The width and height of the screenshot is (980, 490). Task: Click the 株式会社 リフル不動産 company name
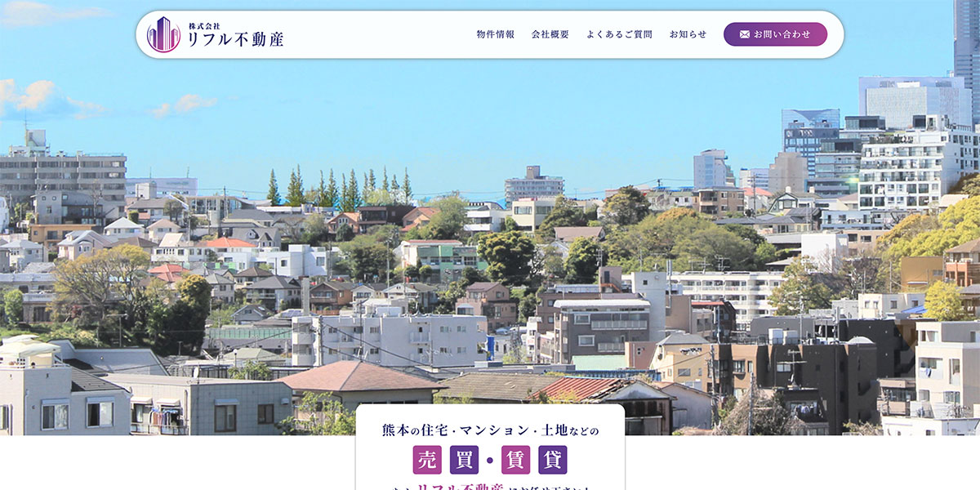click(x=235, y=34)
